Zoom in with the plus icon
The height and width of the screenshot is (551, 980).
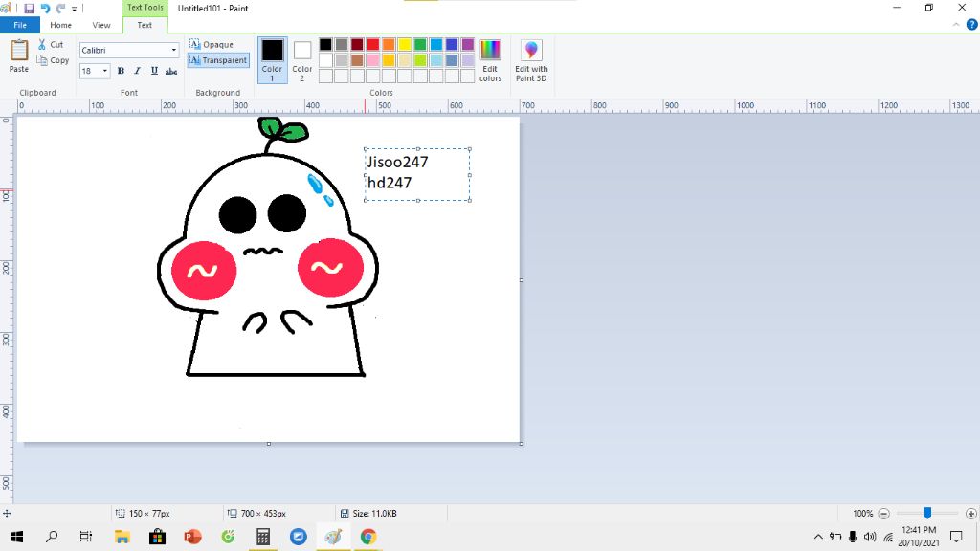(971, 514)
